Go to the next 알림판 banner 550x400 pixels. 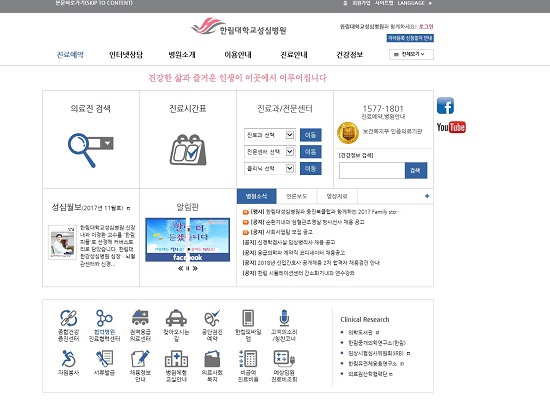click(195, 268)
